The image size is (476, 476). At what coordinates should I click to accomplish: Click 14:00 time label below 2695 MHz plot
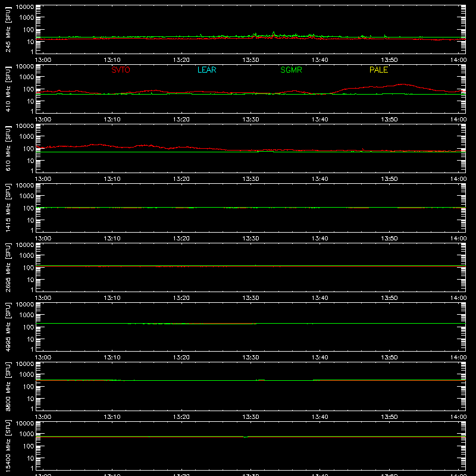[458, 298]
